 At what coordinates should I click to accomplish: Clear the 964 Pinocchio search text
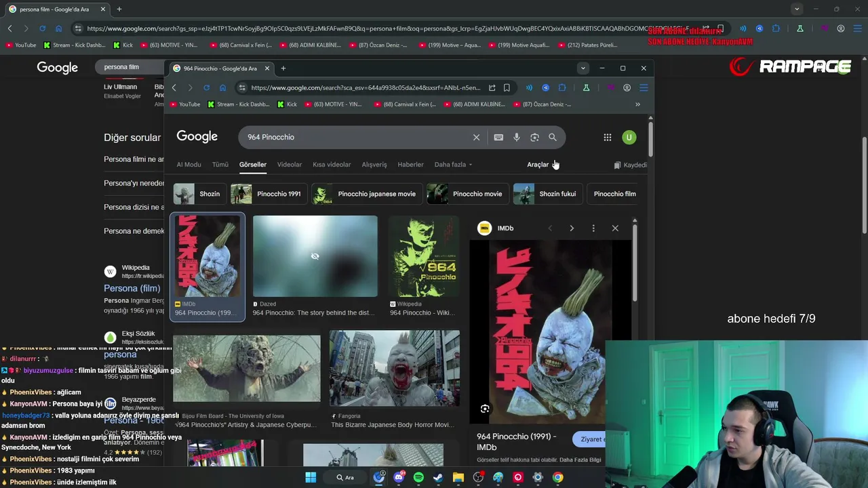tap(476, 138)
